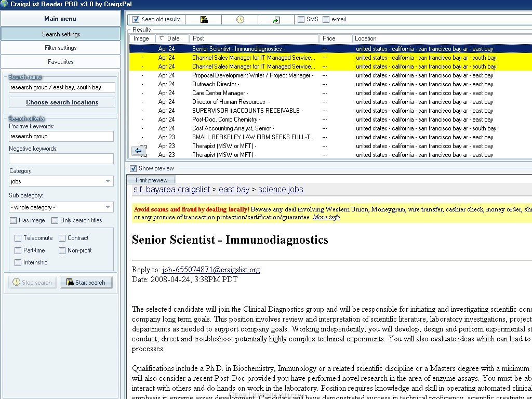Toggle Show preview checkbox

[x=134, y=168]
